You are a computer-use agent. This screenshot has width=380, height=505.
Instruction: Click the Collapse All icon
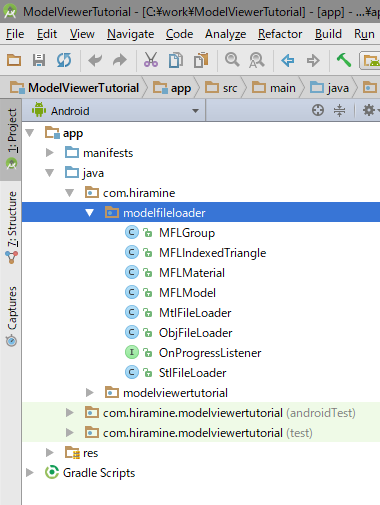(x=339, y=110)
